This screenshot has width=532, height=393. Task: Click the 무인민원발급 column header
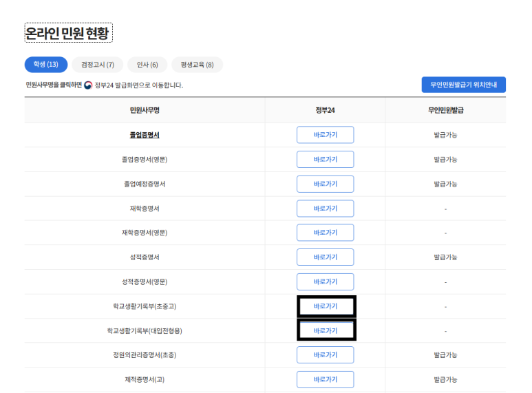point(445,110)
